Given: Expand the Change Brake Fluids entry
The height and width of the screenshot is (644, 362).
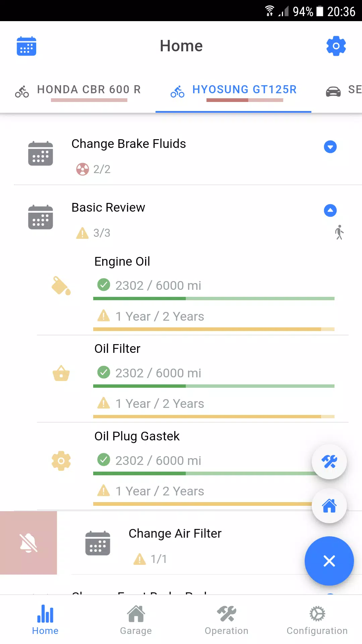Looking at the screenshot, I should point(330,147).
